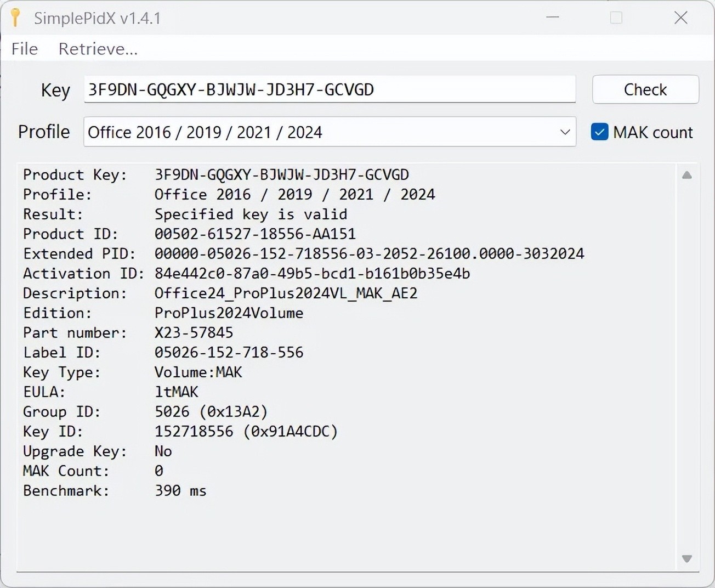Screen dimensions: 715x588
Task: Click the Product Key value in results
Action: pos(281,175)
